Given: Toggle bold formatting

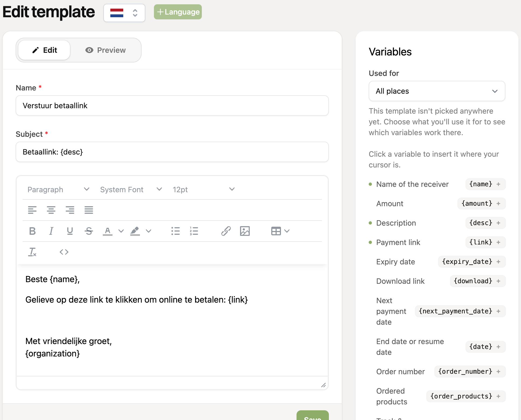Looking at the screenshot, I should point(32,231).
